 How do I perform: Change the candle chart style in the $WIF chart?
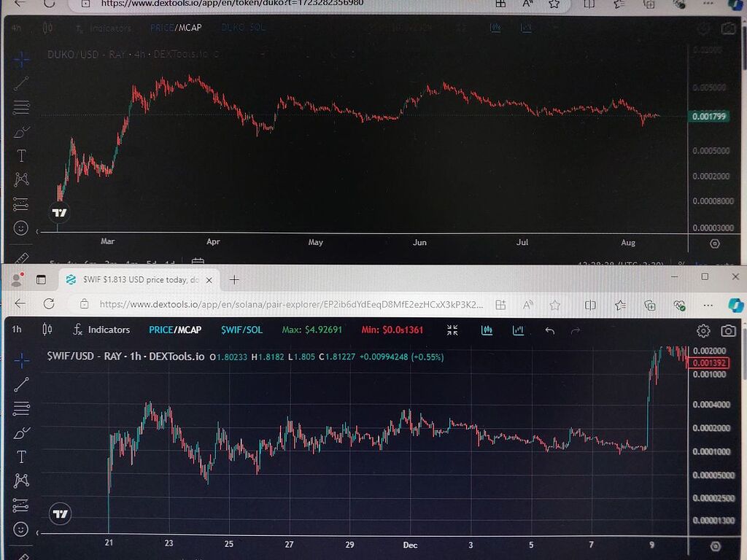(x=47, y=329)
